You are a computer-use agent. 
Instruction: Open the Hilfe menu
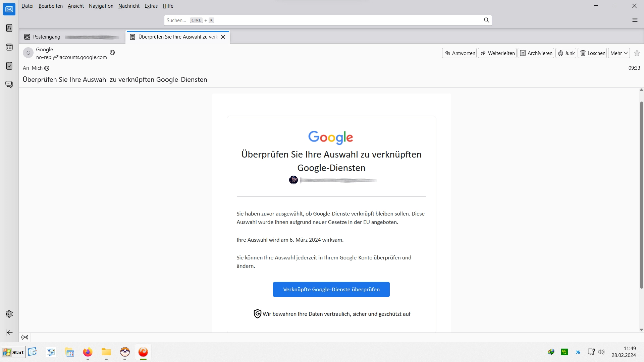click(168, 6)
